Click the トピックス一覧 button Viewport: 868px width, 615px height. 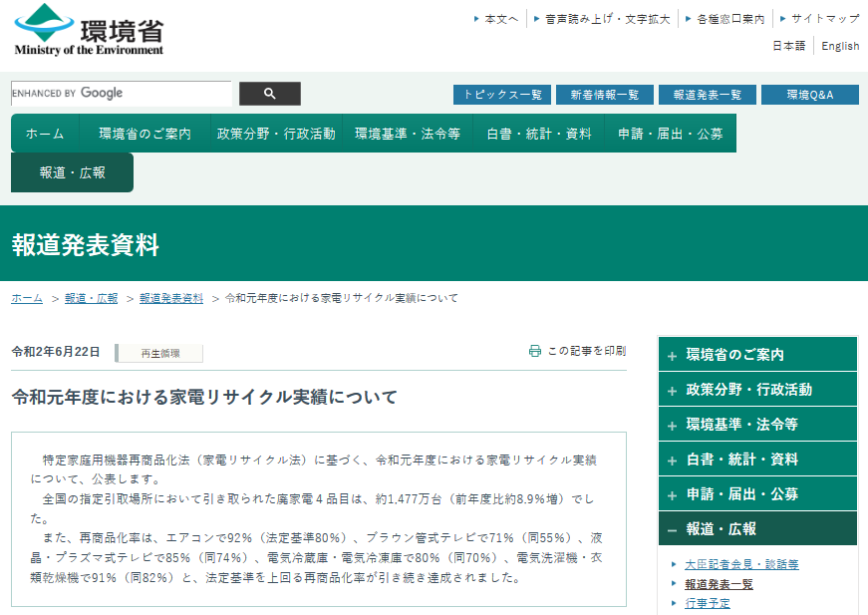502,95
